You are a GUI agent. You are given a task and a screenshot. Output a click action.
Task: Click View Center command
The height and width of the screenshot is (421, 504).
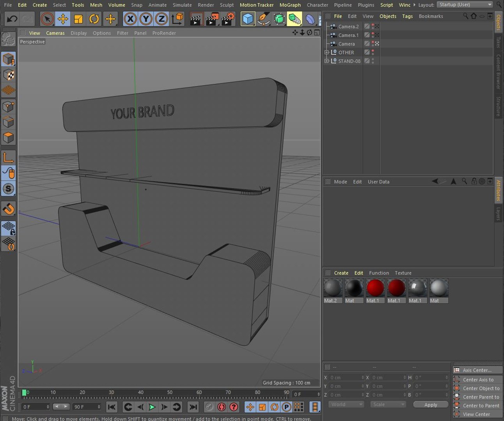tap(478, 414)
